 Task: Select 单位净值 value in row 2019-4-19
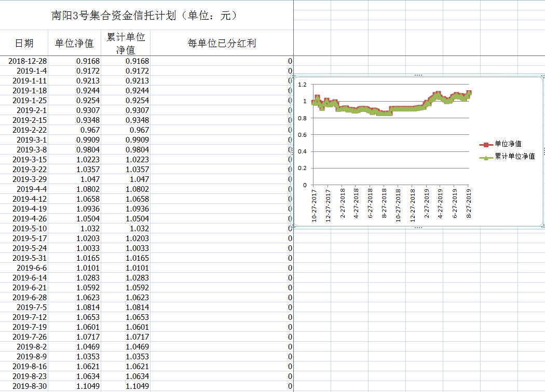pos(74,209)
